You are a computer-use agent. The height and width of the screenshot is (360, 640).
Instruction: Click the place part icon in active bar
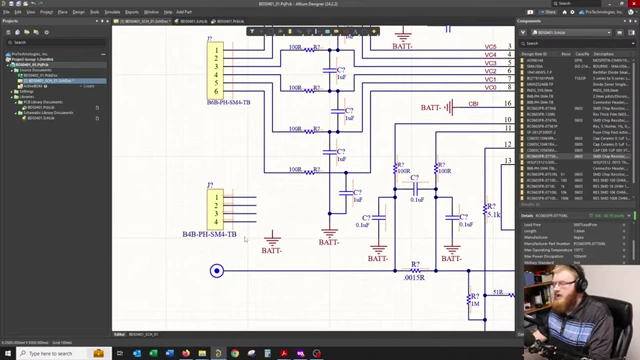point(290,31)
